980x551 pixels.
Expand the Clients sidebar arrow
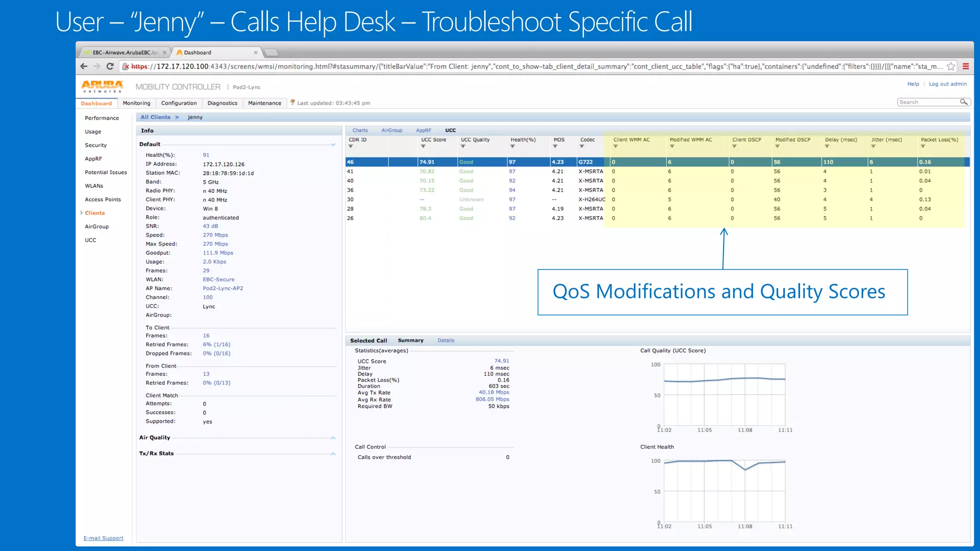pos(81,213)
